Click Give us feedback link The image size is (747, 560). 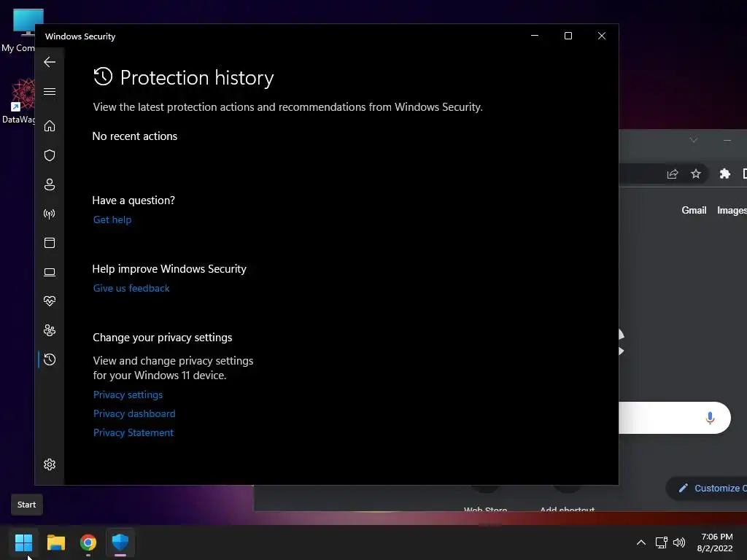(131, 288)
